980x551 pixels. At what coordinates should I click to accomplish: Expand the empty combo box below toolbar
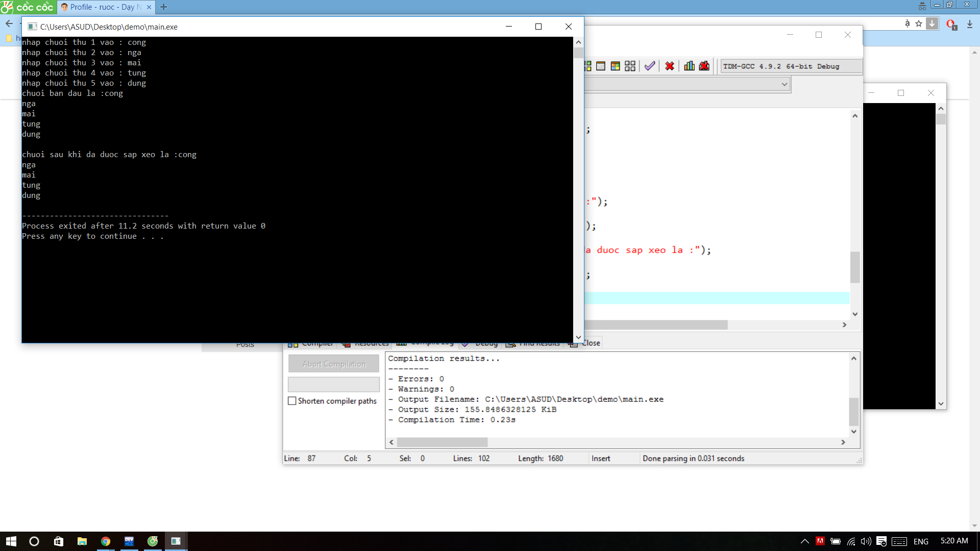(784, 84)
